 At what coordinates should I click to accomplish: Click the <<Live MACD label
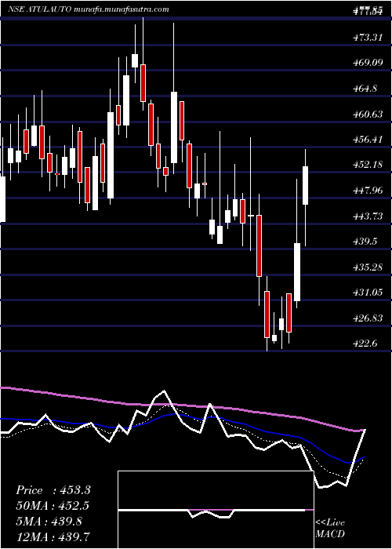330,529
